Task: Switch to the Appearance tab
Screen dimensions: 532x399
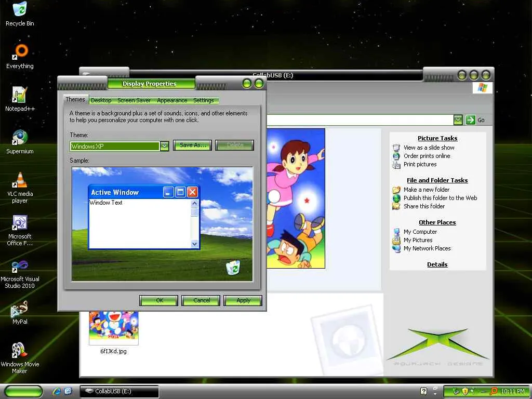Action: click(x=172, y=100)
